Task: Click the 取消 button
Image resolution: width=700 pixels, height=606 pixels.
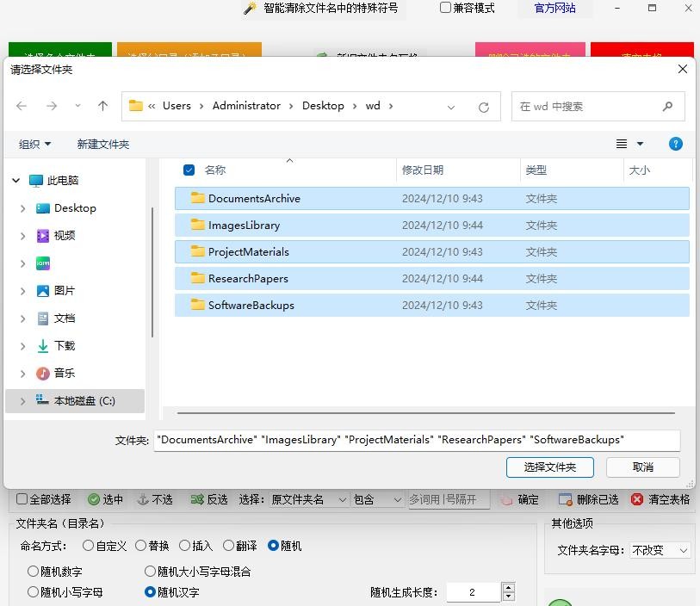Action: (642, 467)
